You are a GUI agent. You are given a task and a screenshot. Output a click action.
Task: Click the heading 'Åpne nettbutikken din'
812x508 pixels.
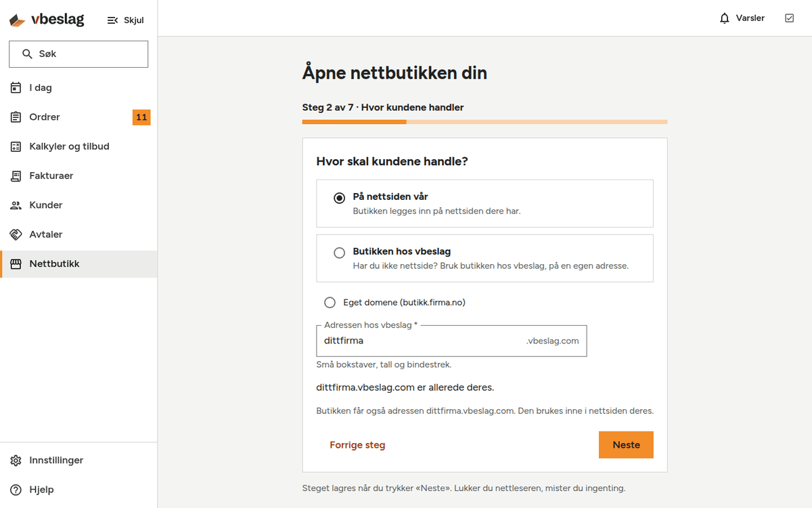394,72
